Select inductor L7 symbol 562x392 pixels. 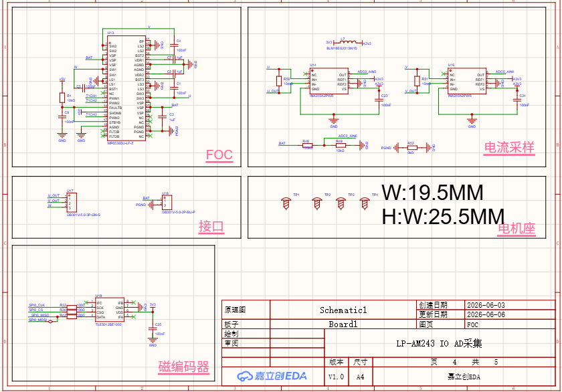pos(348,42)
